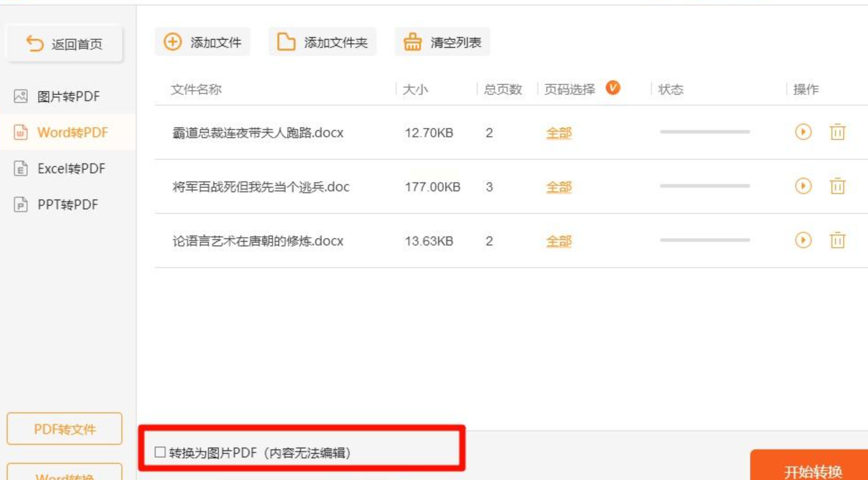Enable 转换为图片PDF checkbox
868x480 pixels.
tap(160, 452)
